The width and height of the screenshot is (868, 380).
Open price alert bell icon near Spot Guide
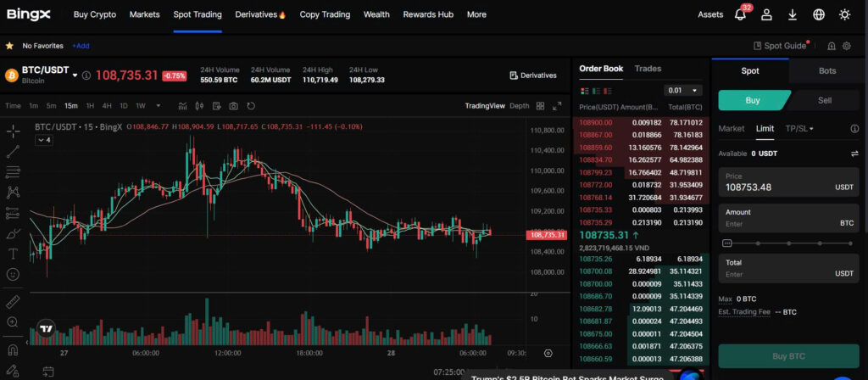click(831, 46)
